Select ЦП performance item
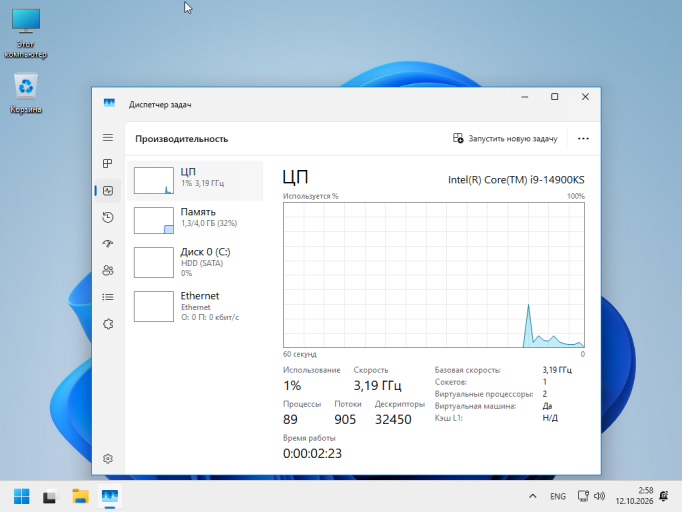The image size is (682, 512). pyautogui.click(x=195, y=181)
